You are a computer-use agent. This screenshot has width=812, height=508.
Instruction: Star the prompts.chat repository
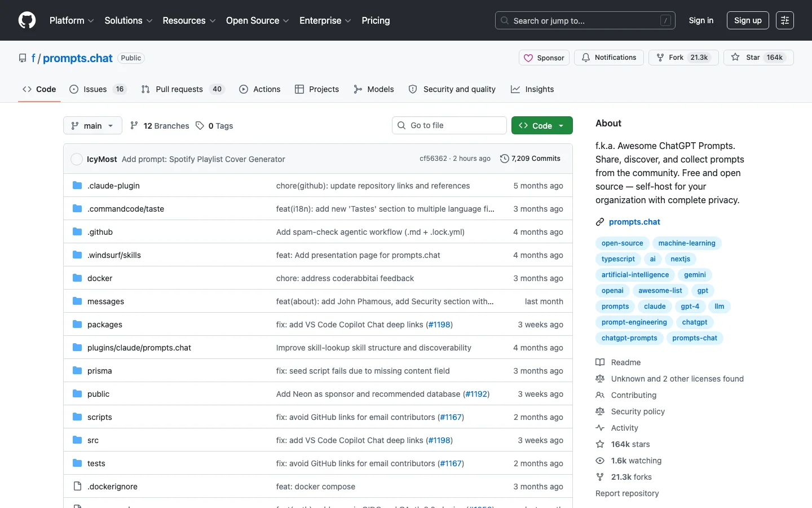click(x=758, y=58)
